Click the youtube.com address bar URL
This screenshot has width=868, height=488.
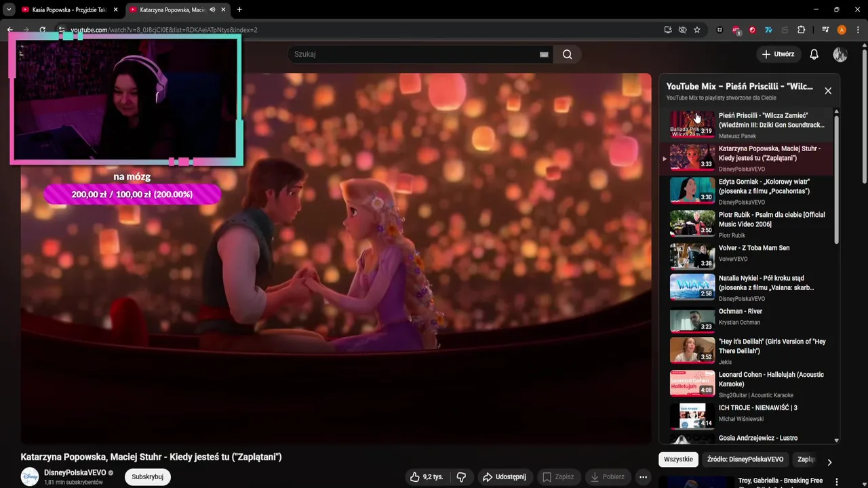163,30
